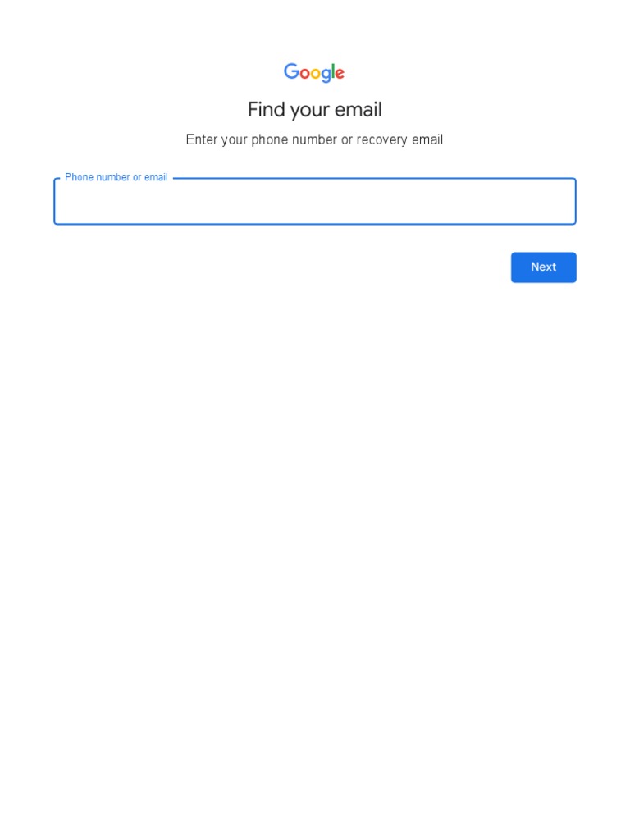This screenshot has height=840, width=630.
Task: Click the Next button
Action: [543, 267]
